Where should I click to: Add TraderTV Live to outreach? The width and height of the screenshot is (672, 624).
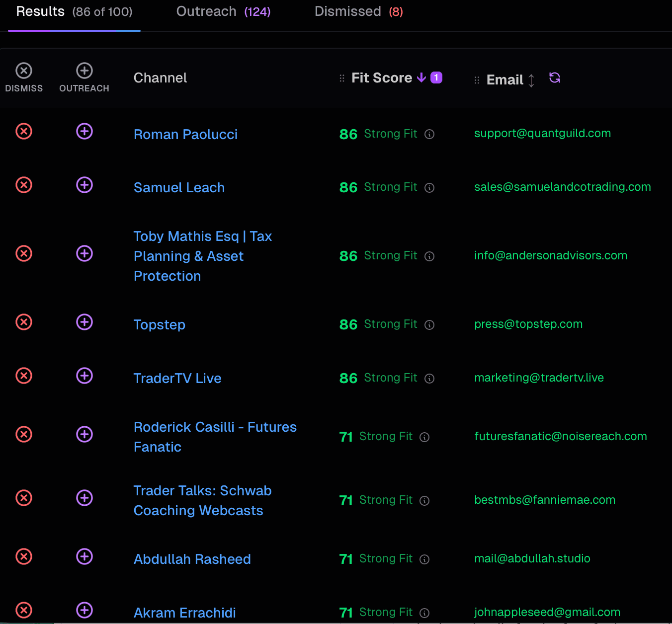pos(84,376)
